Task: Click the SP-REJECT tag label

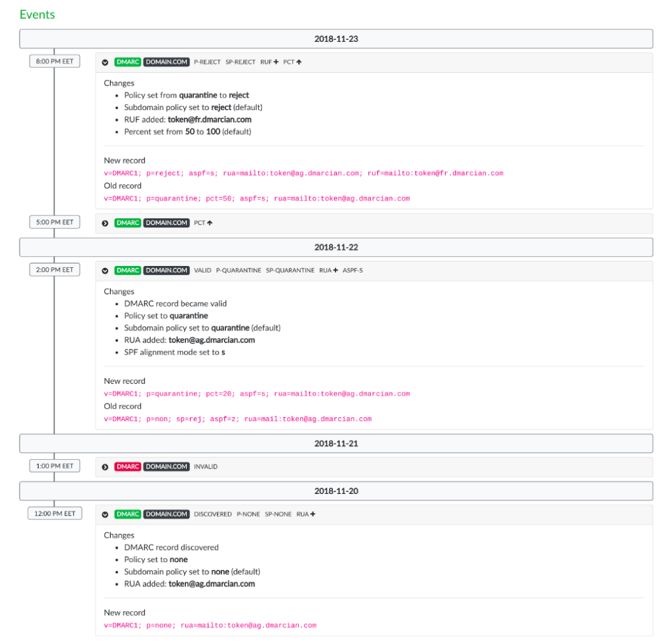Action: click(240, 62)
